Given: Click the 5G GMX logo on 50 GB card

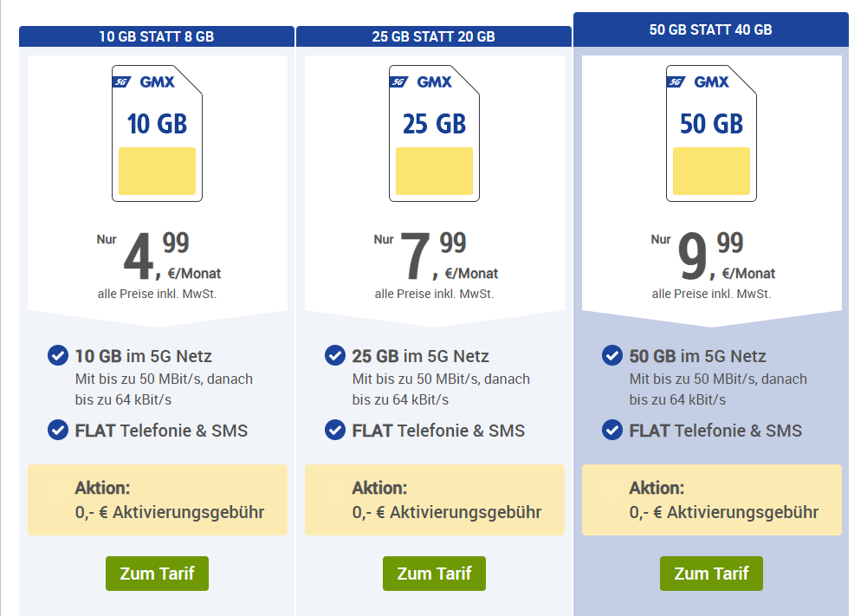Looking at the screenshot, I should (698, 82).
